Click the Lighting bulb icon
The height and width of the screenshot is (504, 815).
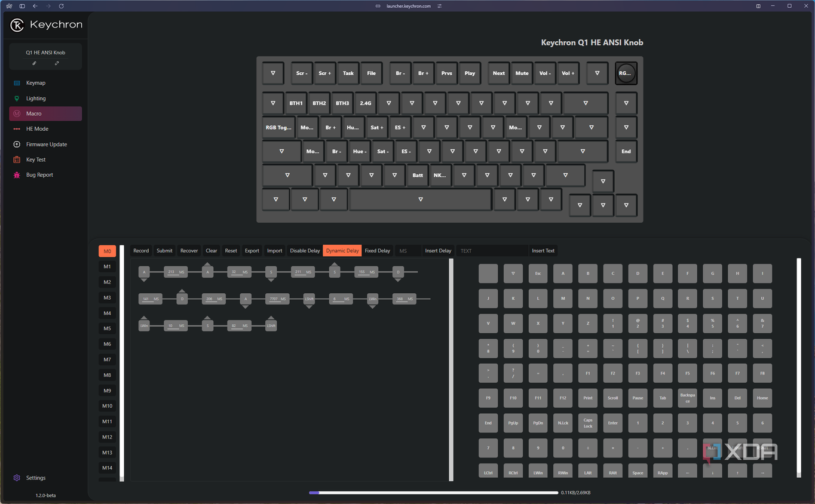[17, 99]
